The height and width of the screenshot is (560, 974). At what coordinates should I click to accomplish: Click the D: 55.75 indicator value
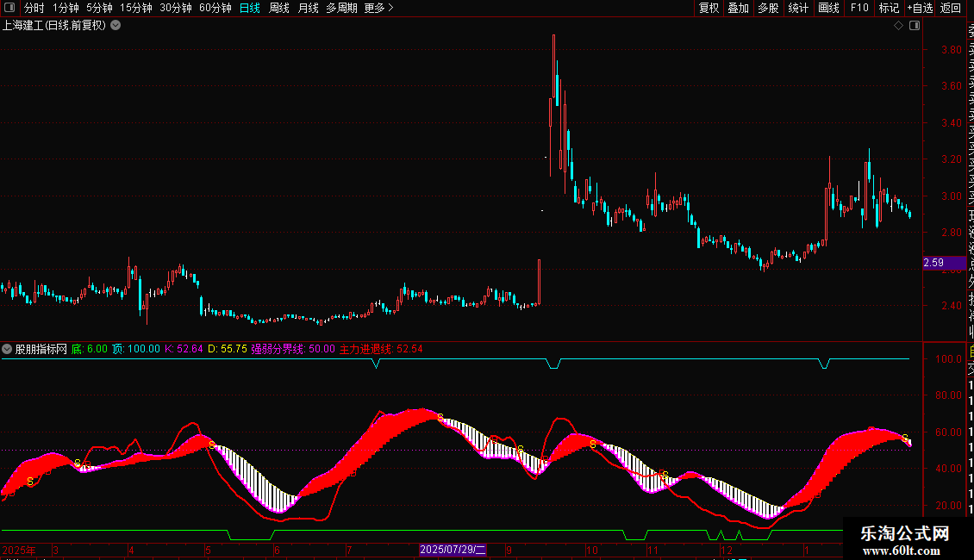(x=228, y=349)
